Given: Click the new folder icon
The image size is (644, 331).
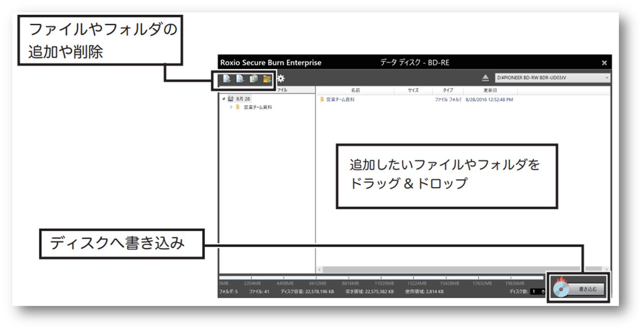Looking at the screenshot, I should click(x=267, y=79).
